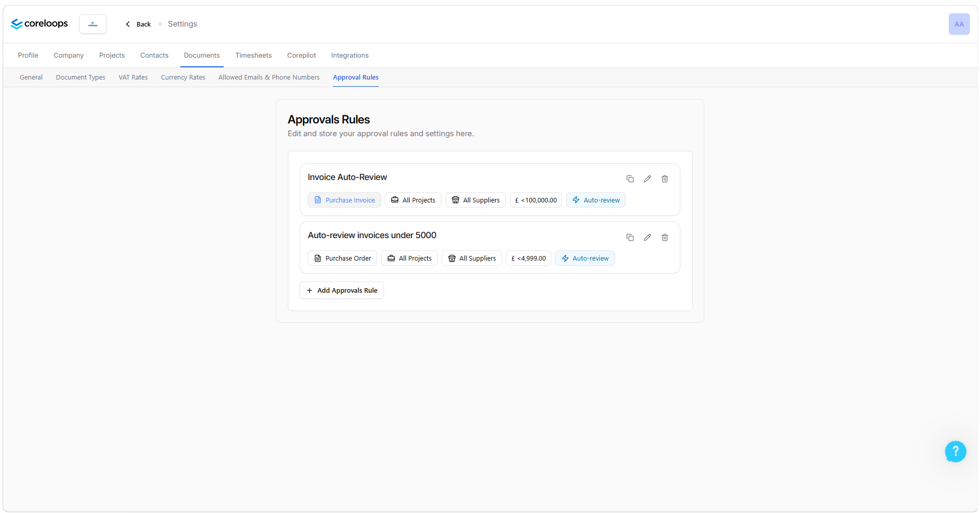
Task: Open the help question mark bubble
Action: click(x=955, y=451)
